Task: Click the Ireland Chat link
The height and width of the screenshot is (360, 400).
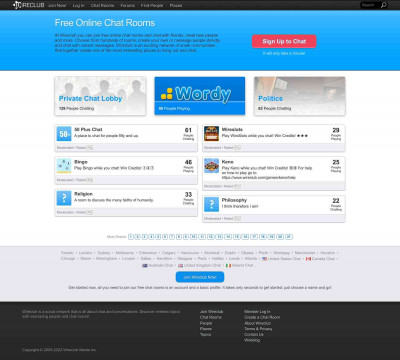Action: pyautogui.click(x=243, y=266)
